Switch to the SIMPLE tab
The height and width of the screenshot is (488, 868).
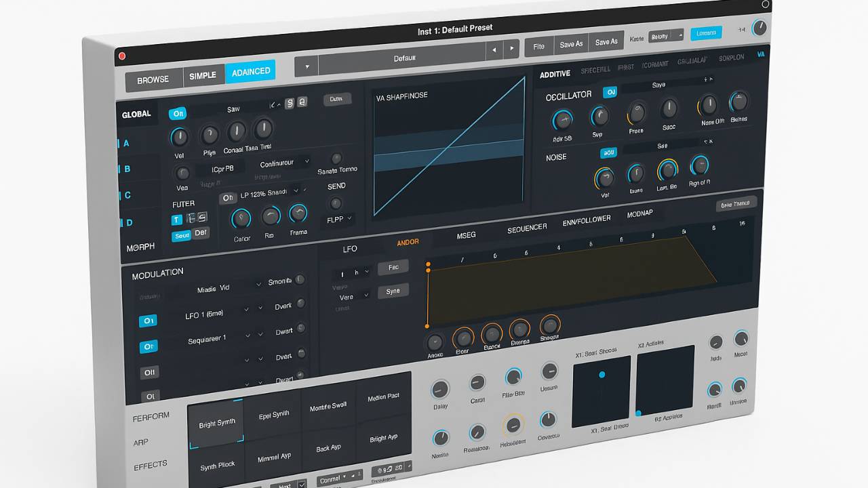203,75
